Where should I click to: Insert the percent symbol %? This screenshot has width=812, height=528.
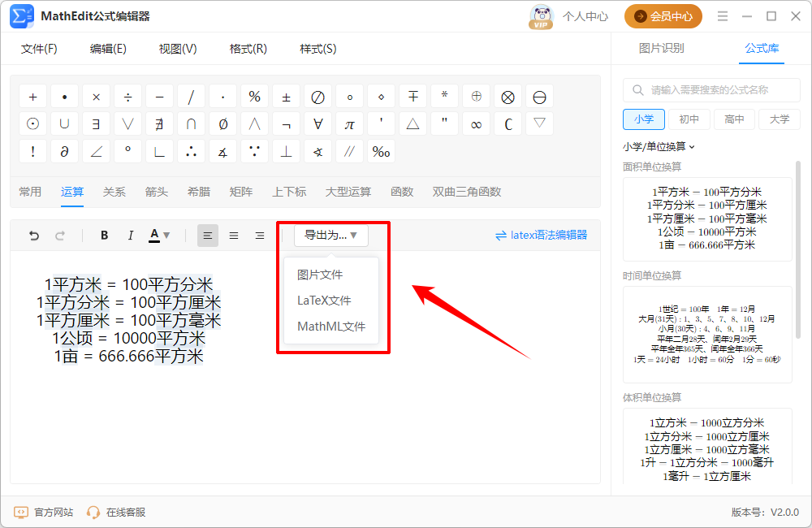tap(254, 97)
